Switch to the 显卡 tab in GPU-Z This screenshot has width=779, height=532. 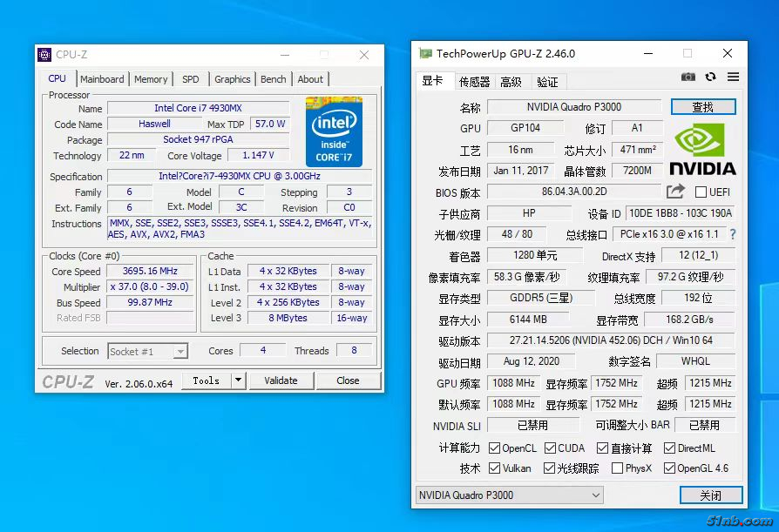pos(433,80)
